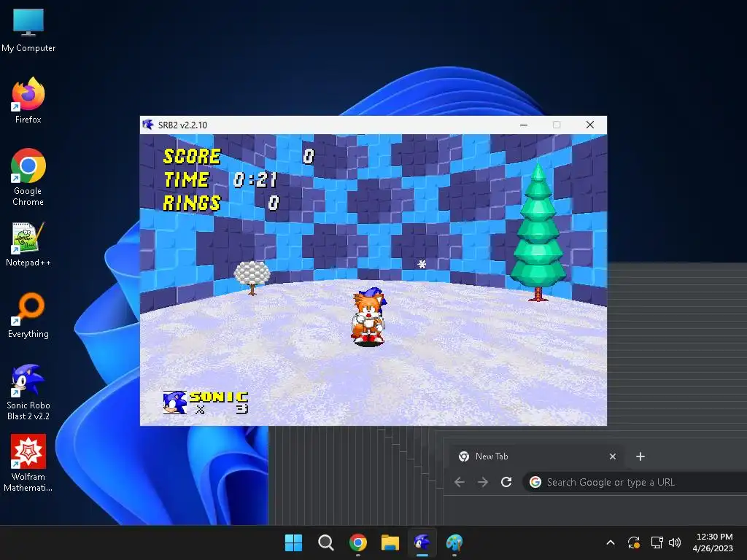Select the Notepad++ desktop shortcut
The image size is (747, 560).
pos(28,245)
